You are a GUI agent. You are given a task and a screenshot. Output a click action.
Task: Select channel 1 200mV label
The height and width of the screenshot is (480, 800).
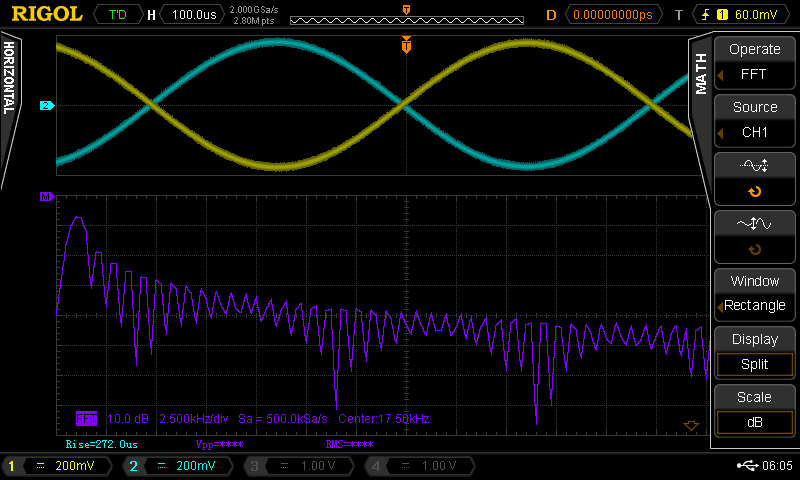point(74,466)
